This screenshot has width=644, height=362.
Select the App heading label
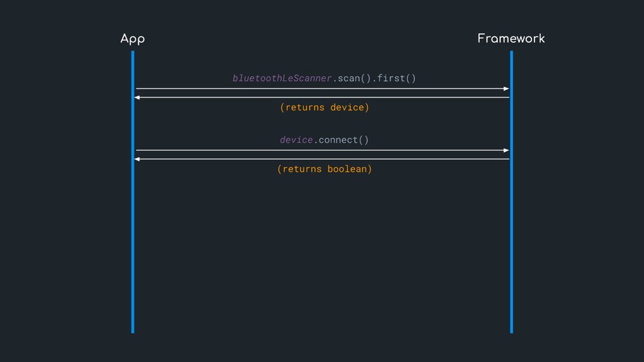pos(133,39)
